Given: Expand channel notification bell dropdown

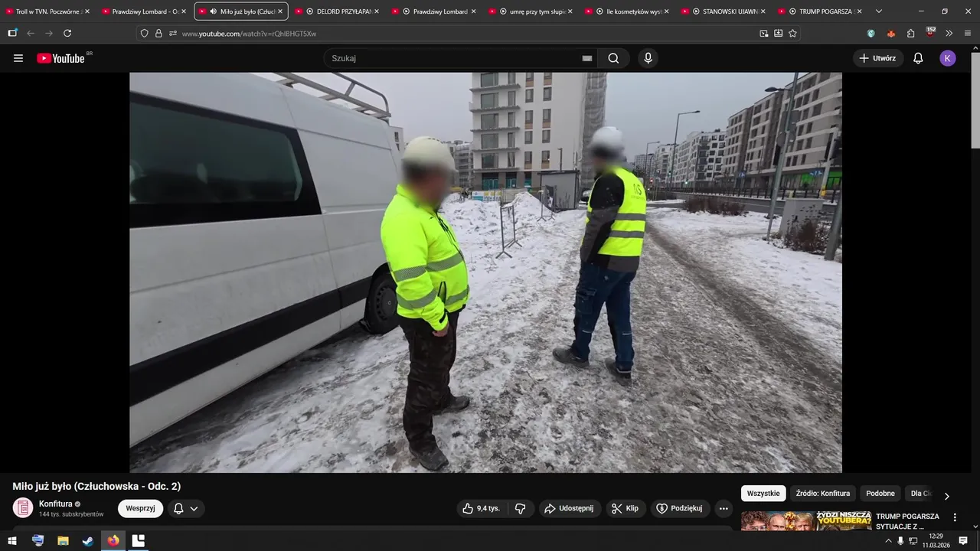Looking at the screenshot, I should [x=185, y=508].
